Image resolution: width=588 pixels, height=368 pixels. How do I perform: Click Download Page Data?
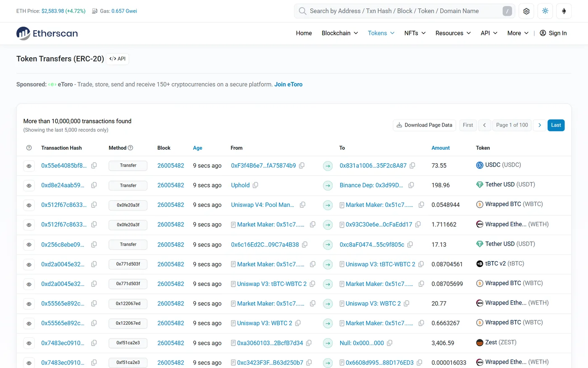pos(424,125)
